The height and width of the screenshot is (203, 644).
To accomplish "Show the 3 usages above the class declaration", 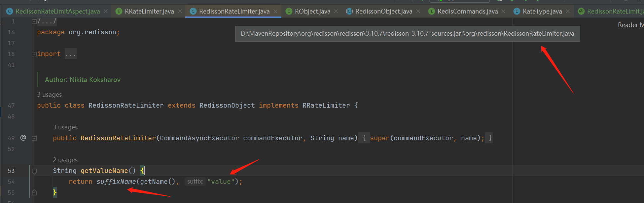I will (x=49, y=94).
